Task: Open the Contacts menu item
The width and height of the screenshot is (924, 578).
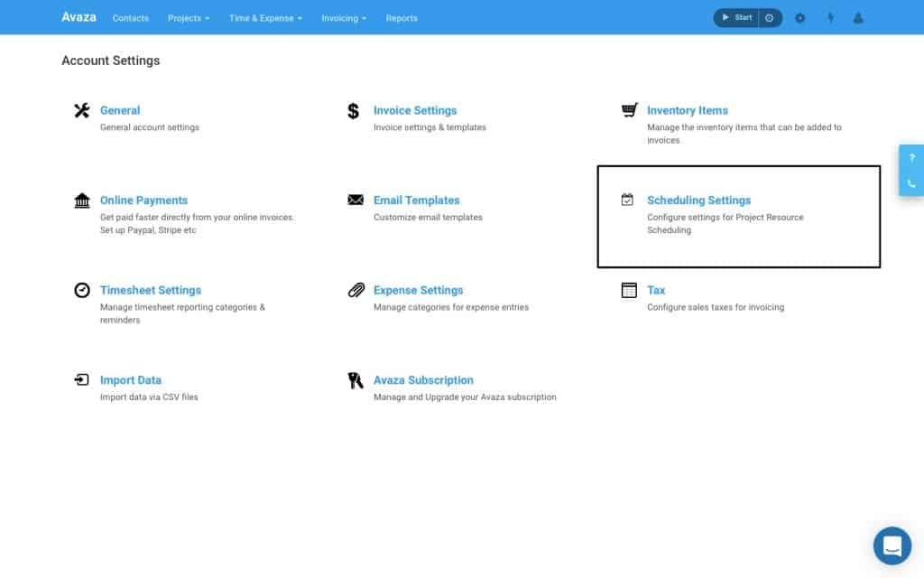Action: coord(130,17)
